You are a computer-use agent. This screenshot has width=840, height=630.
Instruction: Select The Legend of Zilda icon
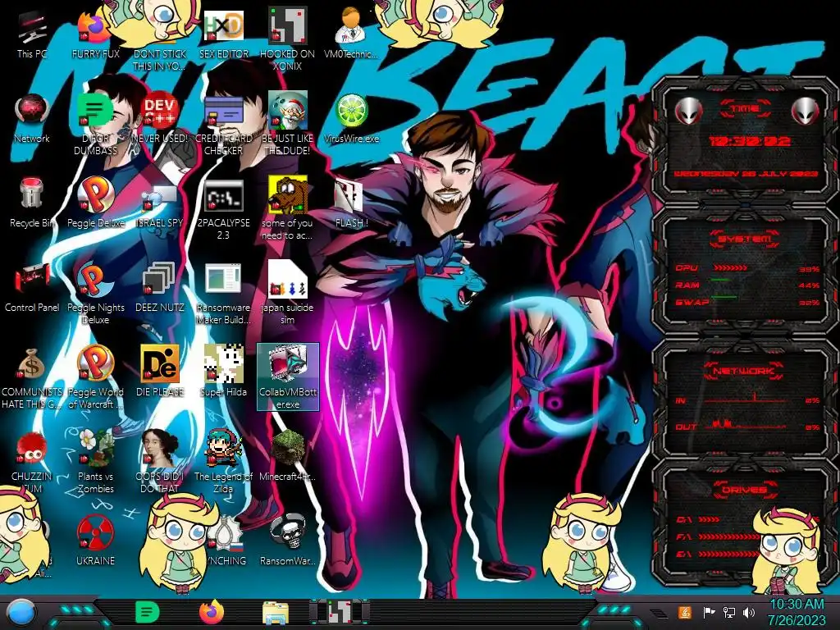(223, 462)
